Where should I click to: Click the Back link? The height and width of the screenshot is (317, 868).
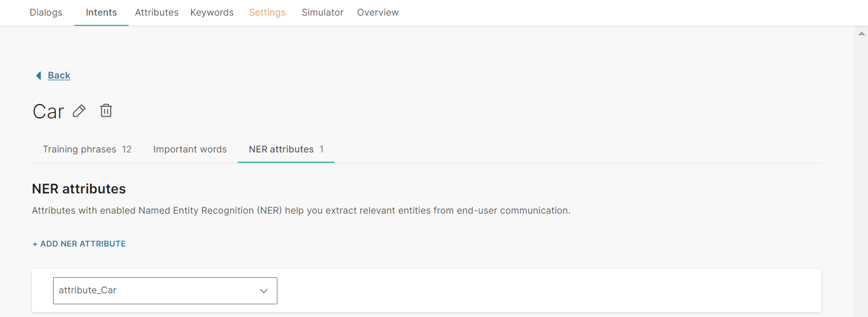(59, 76)
